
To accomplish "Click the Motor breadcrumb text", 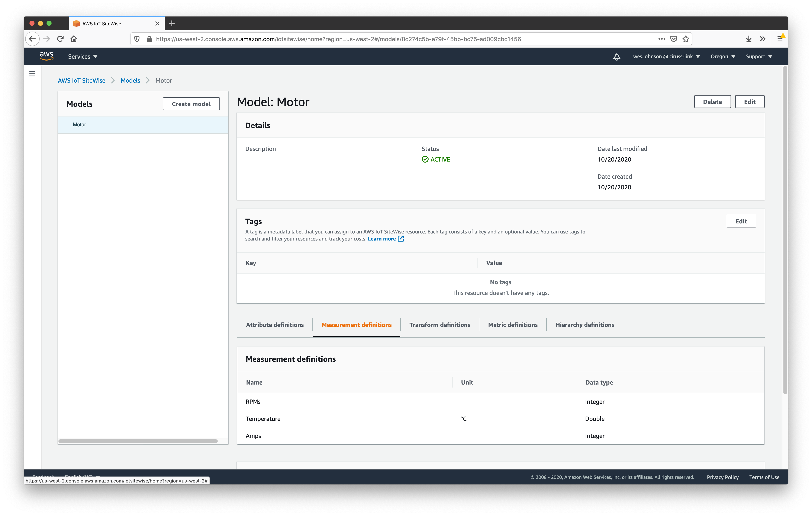I will pos(164,80).
